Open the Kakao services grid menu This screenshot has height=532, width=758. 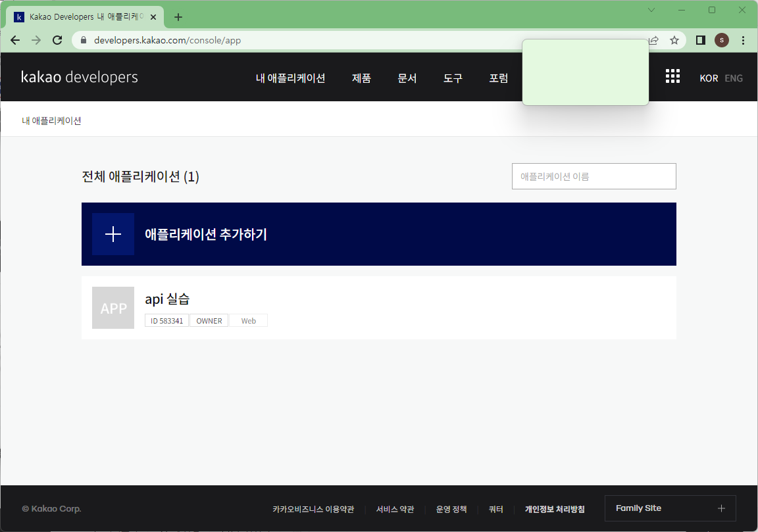point(672,76)
